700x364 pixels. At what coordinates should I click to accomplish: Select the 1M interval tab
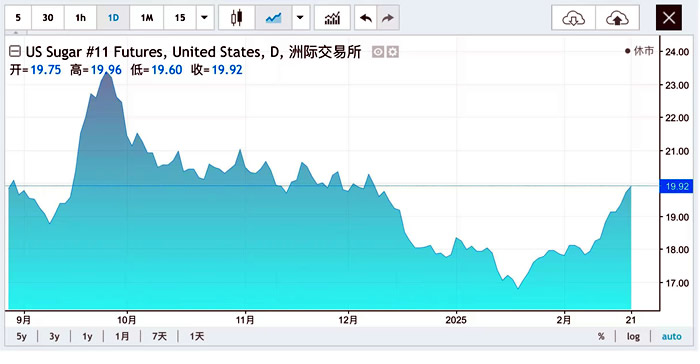147,18
